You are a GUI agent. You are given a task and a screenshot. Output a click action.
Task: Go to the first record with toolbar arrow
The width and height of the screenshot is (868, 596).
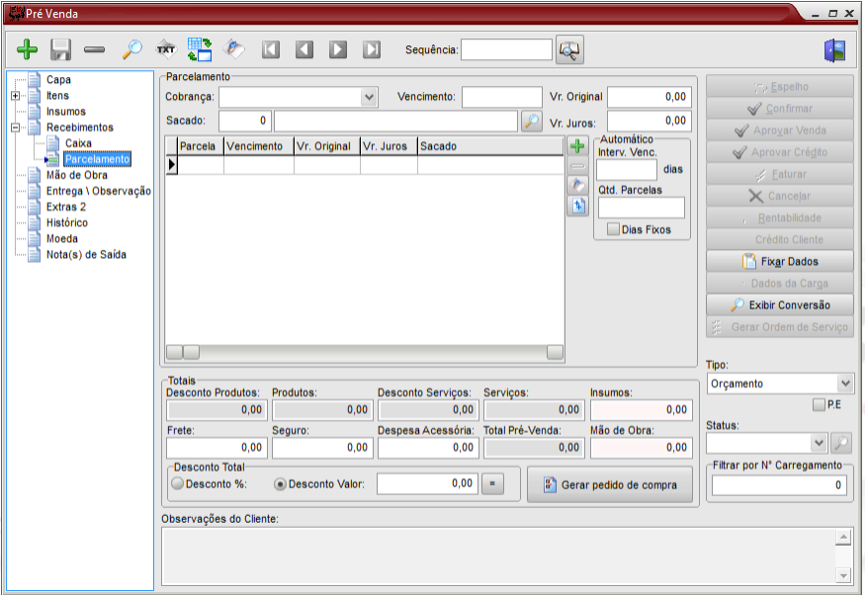click(271, 49)
